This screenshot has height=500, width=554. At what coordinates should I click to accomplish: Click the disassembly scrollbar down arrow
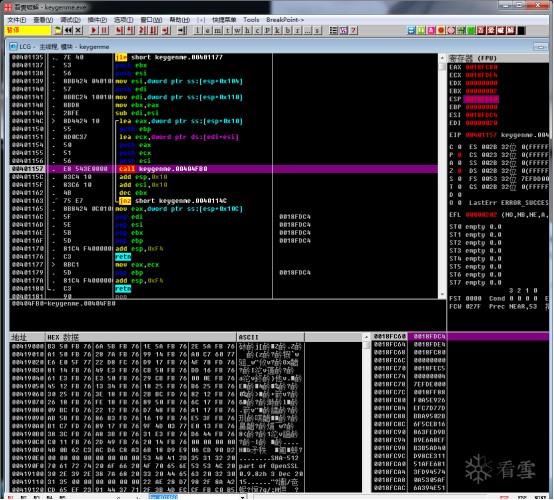click(442, 294)
